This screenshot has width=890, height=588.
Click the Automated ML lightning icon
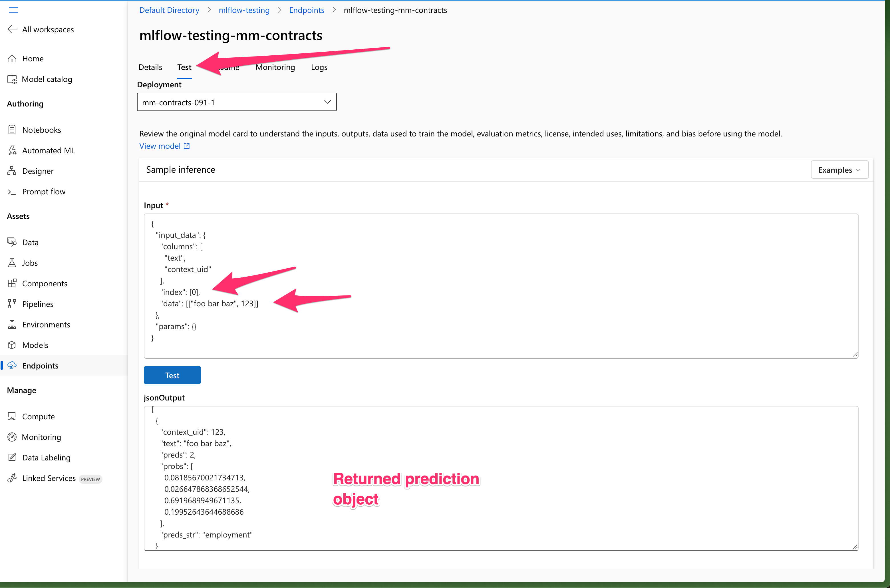coord(12,150)
